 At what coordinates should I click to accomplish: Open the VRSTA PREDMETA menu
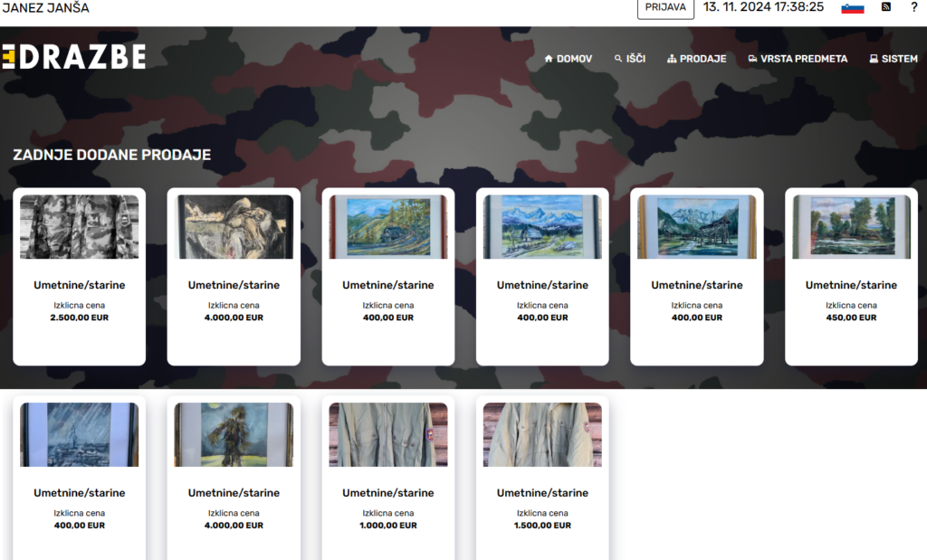coord(798,59)
